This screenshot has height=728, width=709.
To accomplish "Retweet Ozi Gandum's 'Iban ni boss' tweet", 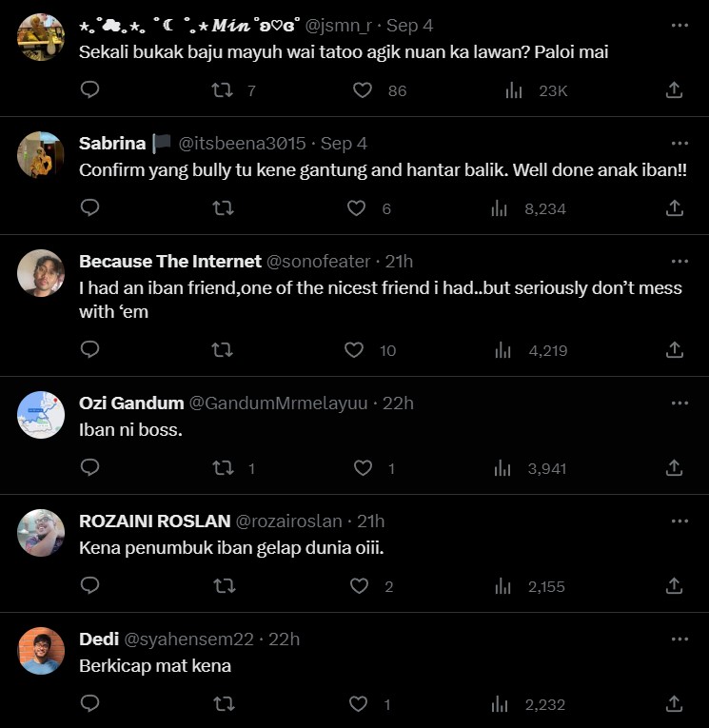I will [222, 468].
